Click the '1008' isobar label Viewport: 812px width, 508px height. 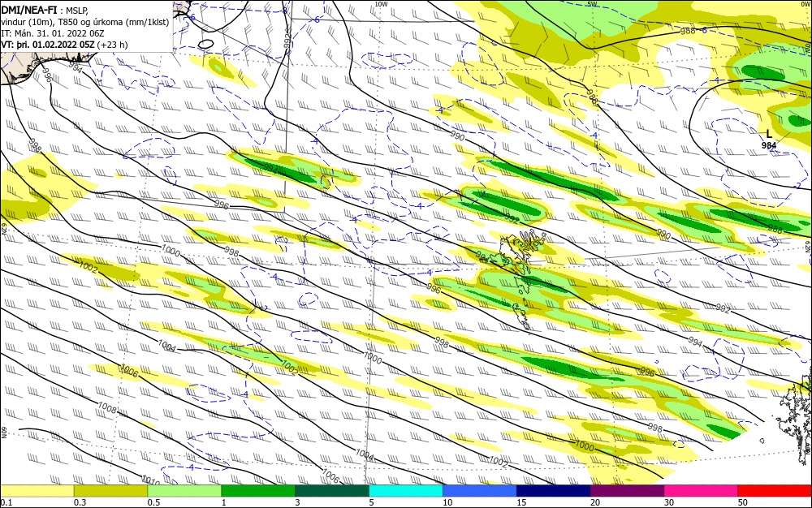(x=107, y=408)
